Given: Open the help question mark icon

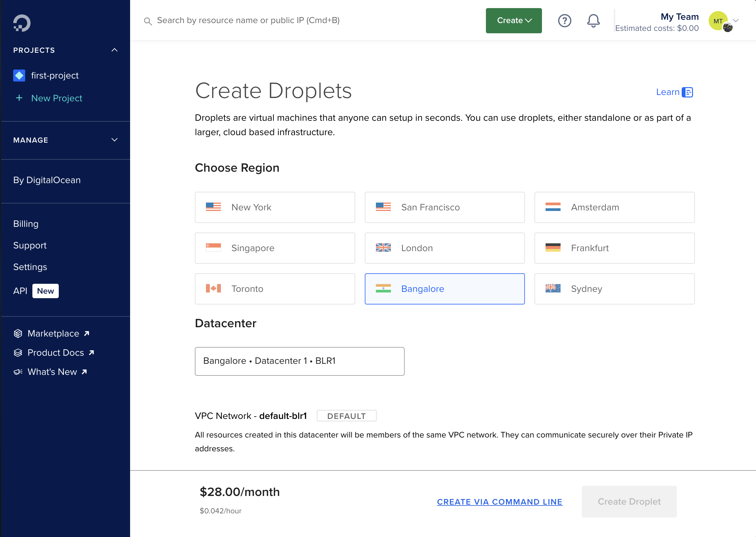Looking at the screenshot, I should click(564, 20).
